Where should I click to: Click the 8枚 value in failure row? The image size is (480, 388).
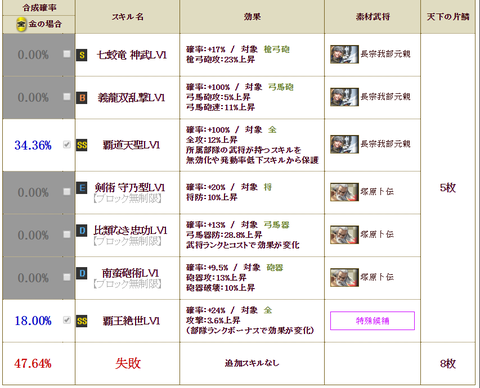click(448, 363)
